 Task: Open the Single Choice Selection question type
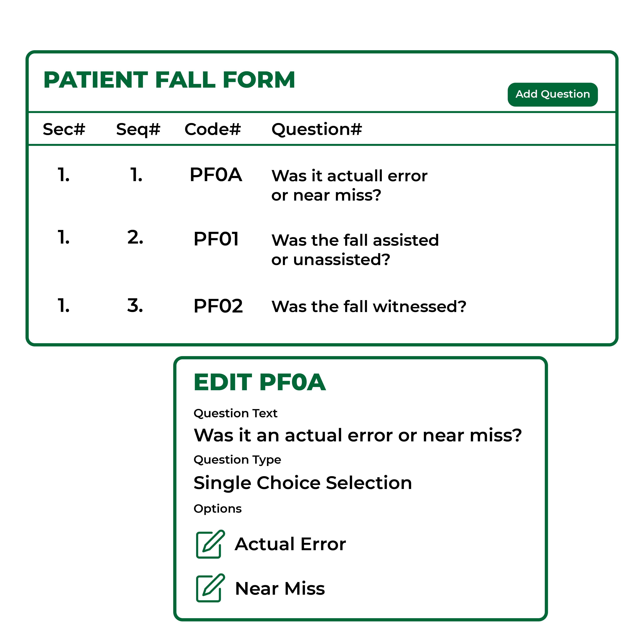tap(303, 483)
